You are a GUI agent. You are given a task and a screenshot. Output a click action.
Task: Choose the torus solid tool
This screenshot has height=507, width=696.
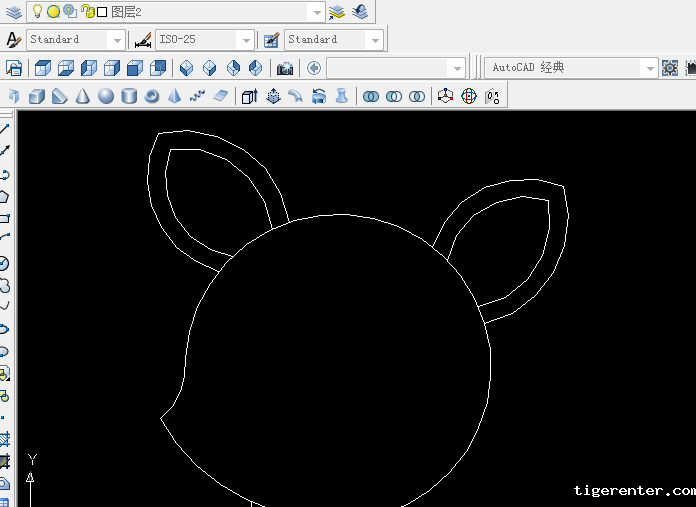coord(152,96)
